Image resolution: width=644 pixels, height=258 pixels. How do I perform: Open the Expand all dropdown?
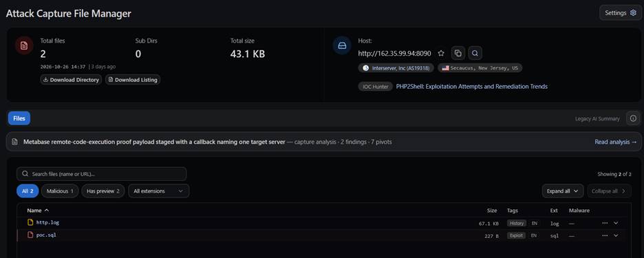[563, 191]
